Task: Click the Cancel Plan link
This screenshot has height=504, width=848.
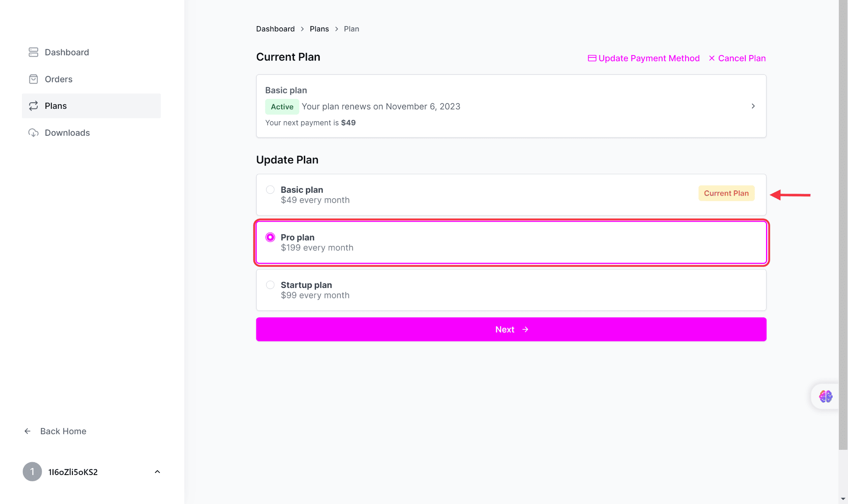Action: coord(737,58)
